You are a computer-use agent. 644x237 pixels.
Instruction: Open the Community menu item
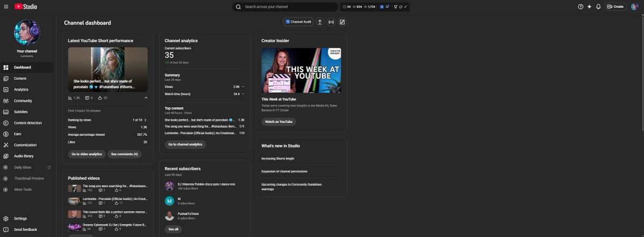pos(27,101)
